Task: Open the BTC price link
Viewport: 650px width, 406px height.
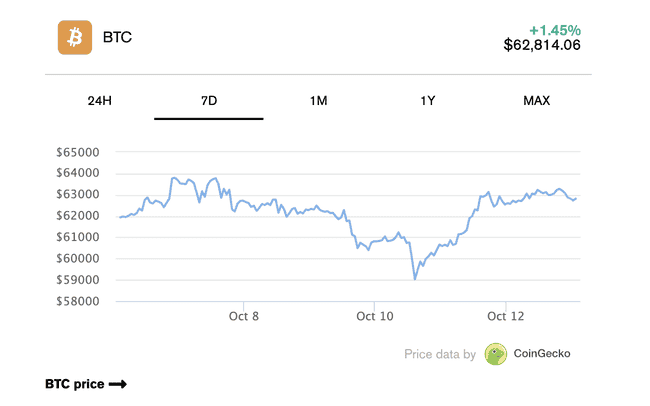Action: (x=75, y=384)
